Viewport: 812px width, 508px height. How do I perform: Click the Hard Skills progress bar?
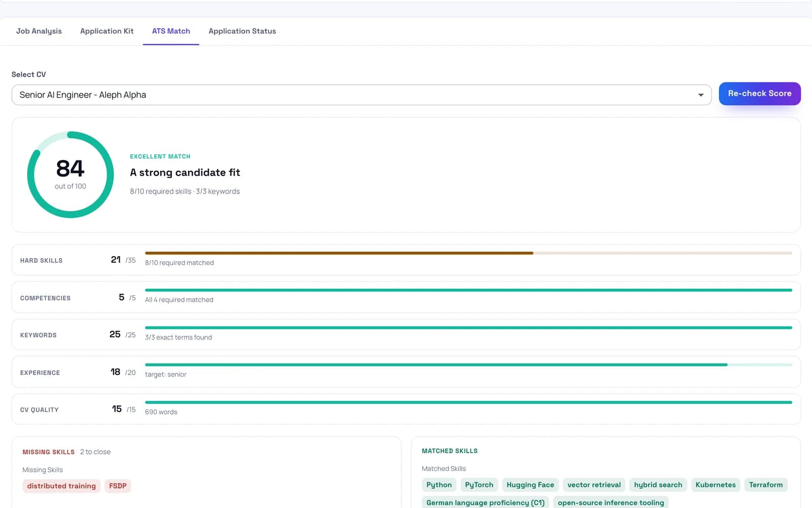(468, 253)
